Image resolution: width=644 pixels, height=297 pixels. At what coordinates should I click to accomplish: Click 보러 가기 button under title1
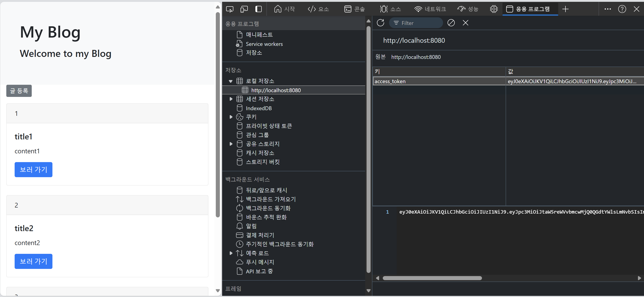coord(34,170)
